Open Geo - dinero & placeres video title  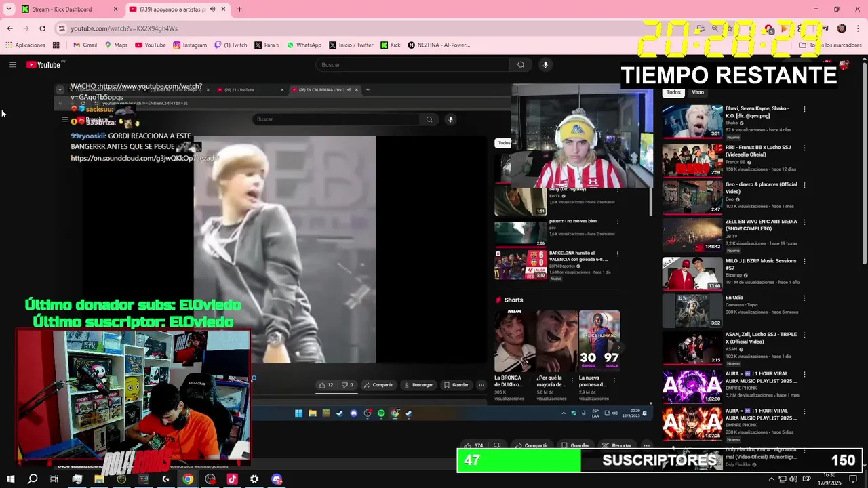click(761, 188)
